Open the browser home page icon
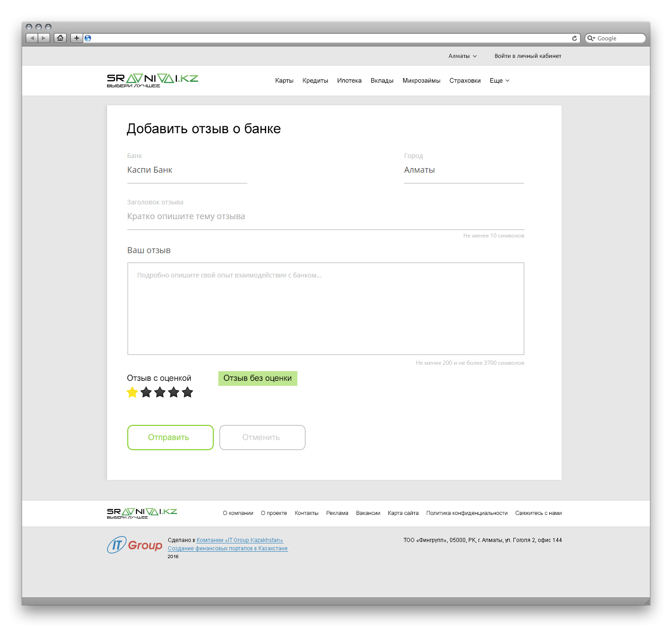 [60, 38]
